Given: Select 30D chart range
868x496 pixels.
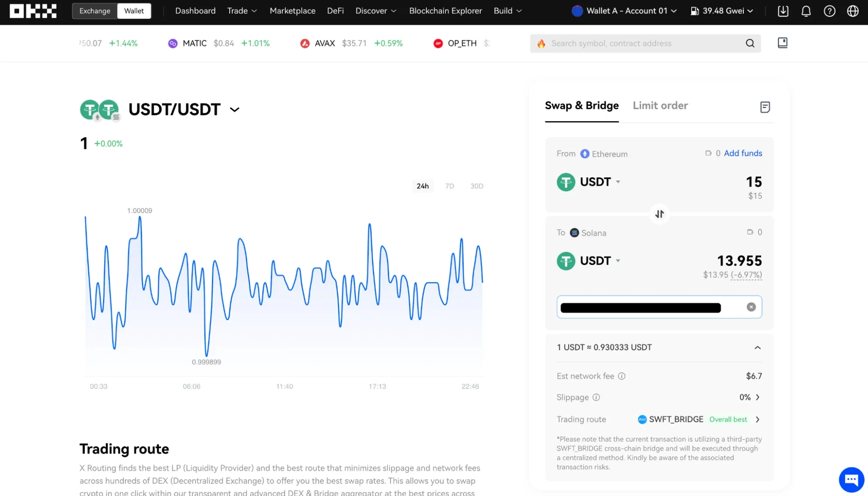Looking at the screenshot, I should [x=477, y=186].
